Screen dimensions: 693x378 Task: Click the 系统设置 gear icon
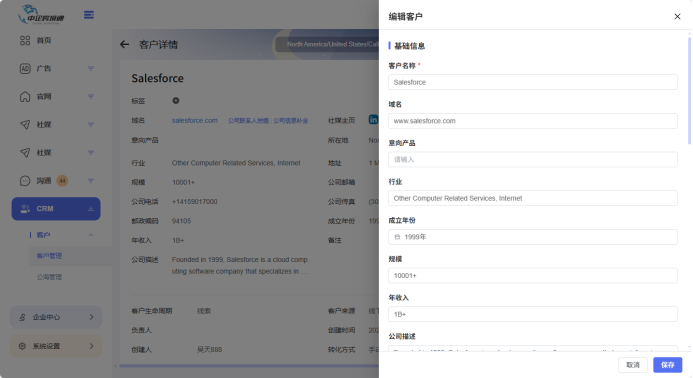click(22, 346)
